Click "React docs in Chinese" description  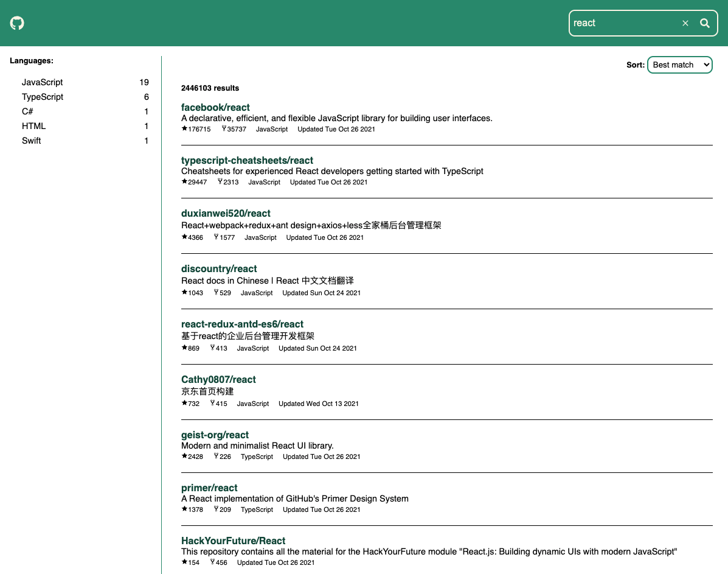click(x=268, y=280)
